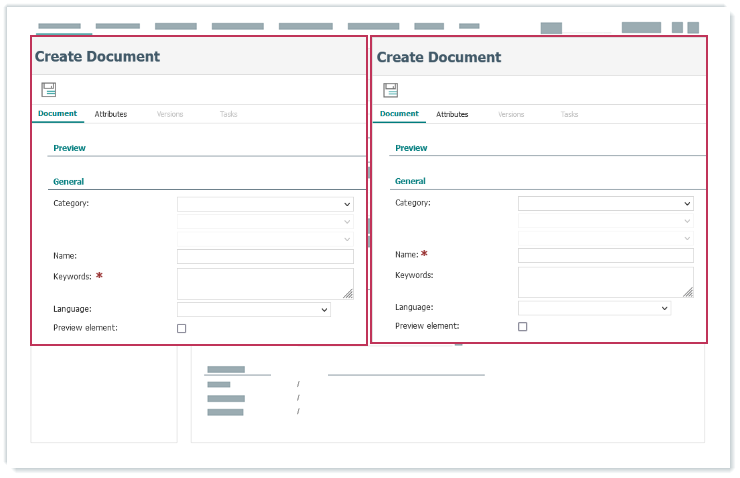Click the General section header in right panel
The height and width of the screenshot is (478, 740).
410,181
